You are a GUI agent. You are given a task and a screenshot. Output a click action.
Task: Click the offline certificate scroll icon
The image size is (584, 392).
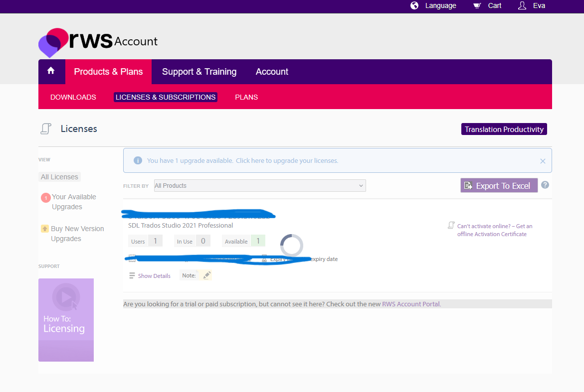pos(451,225)
